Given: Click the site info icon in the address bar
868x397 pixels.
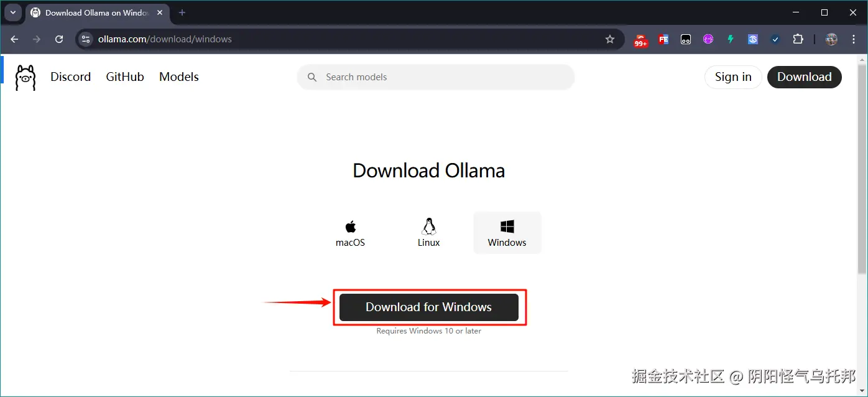Looking at the screenshot, I should pyautogui.click(x=85, y=39).
